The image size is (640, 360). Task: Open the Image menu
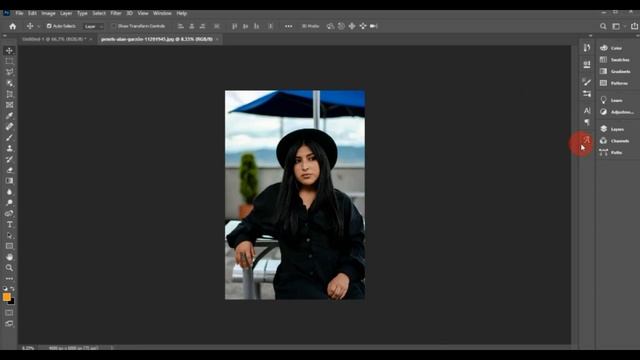[x=48, y=13]
